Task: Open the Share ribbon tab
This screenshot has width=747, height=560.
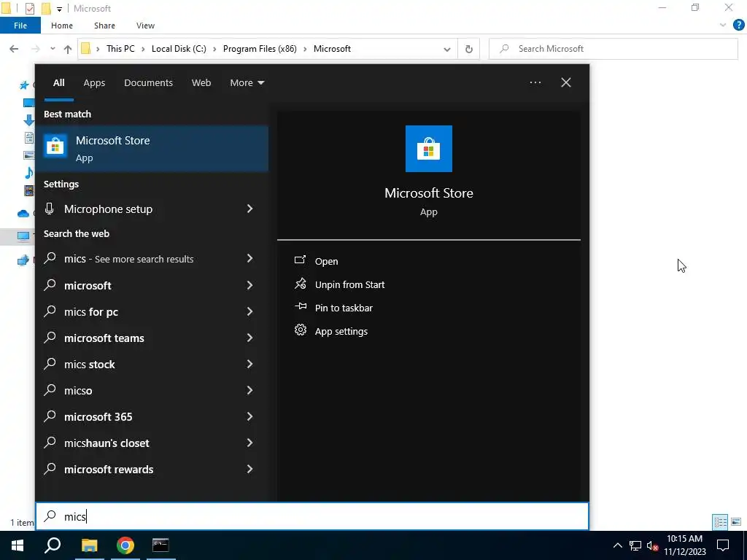Action: [104, 26]
